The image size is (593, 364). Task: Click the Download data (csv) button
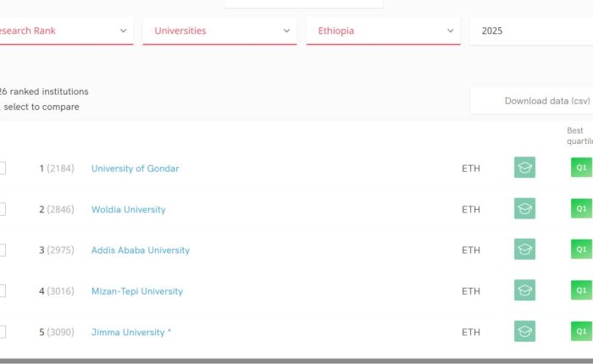[x=533, y=101]
